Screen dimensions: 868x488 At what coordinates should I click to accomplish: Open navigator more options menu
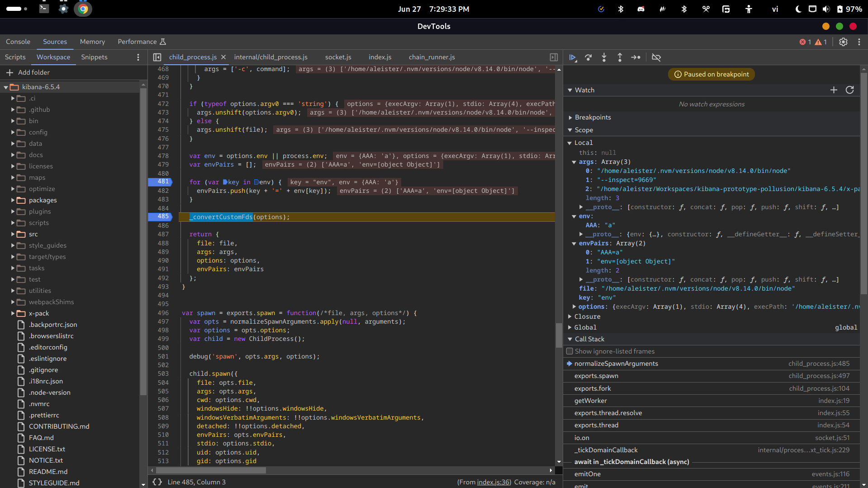coord(138,57)
